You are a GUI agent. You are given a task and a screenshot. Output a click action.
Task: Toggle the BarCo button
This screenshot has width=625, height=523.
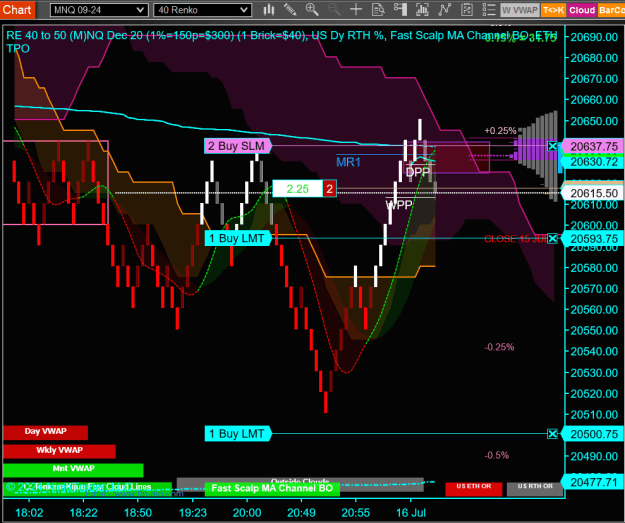click(x=611, y=10)
